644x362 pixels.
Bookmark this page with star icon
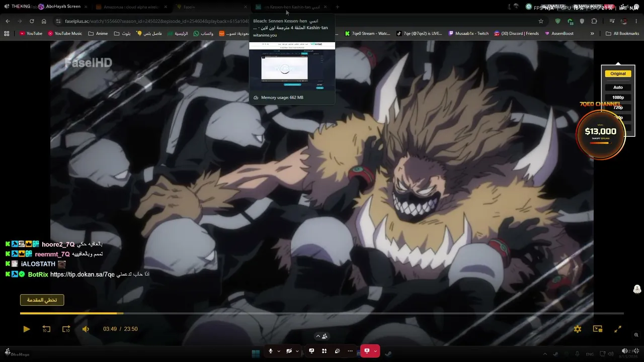click(x=541, y=21)
